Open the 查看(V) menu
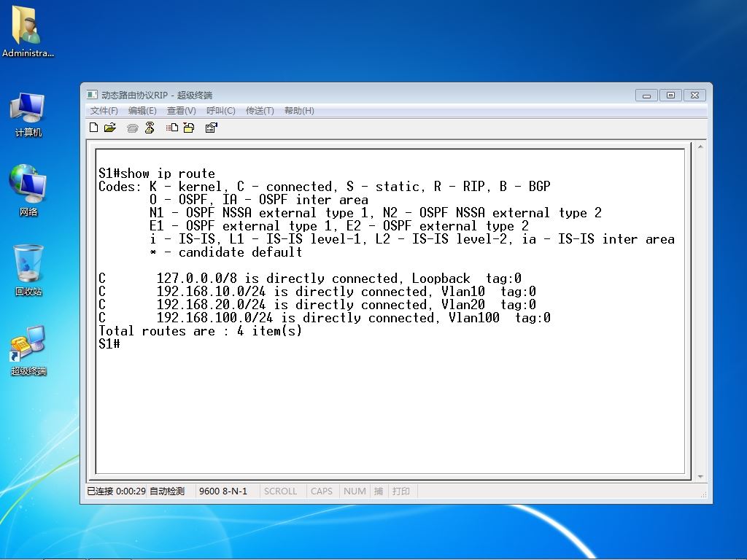747x560 pixels. click(181, 111)
